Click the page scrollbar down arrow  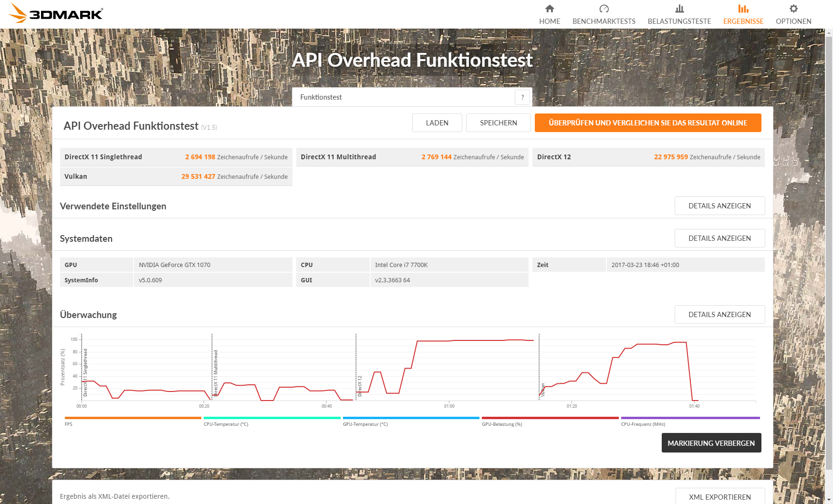point(829,499)
